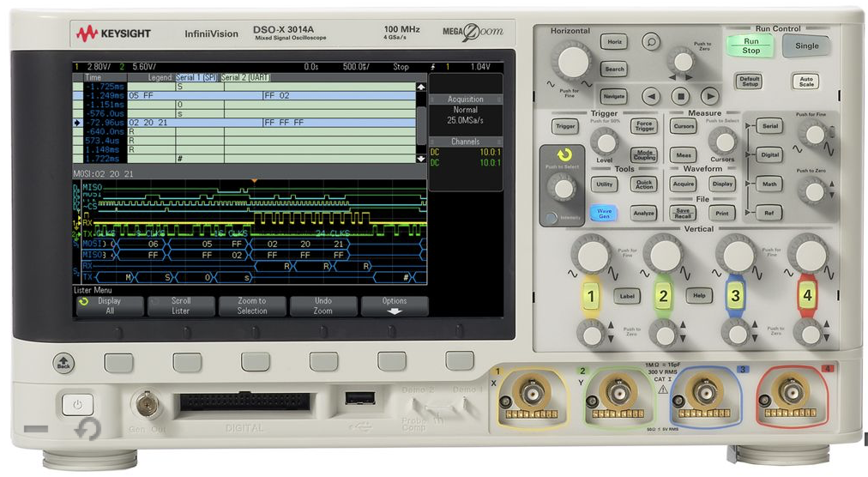Click the horizontal position Push to Zero knob
Viewport: 868px width, 477px height.
tap(682, 60)
